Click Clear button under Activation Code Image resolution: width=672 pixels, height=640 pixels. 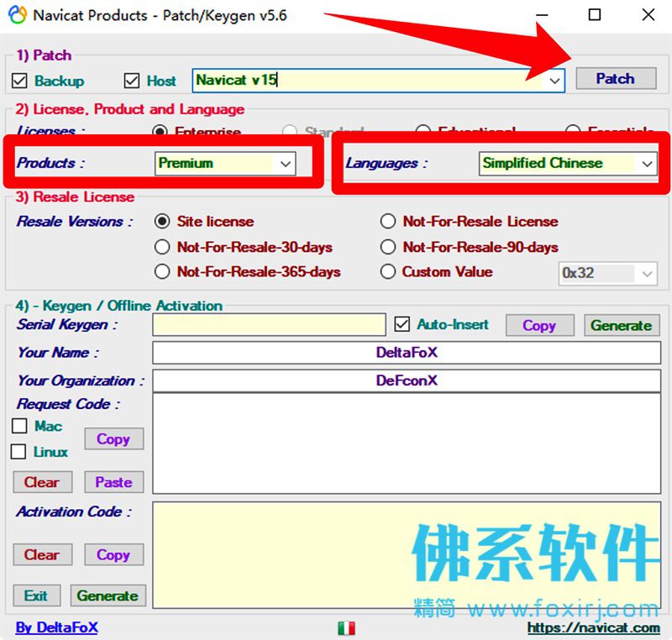(x=42, y=555)
